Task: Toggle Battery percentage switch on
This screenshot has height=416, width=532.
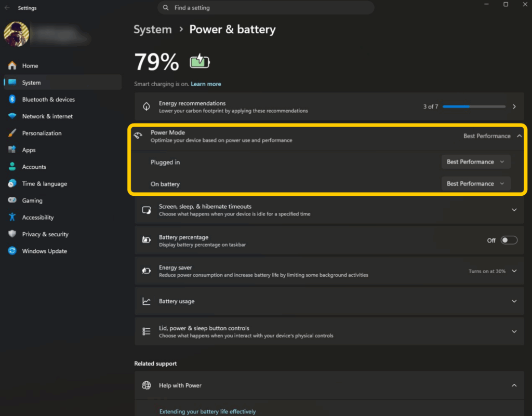Action: (509, 240)
